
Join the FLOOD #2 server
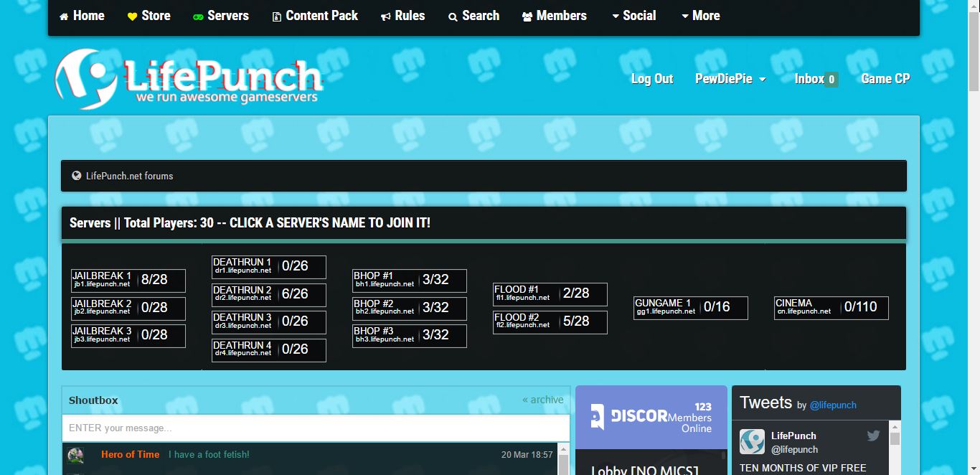[x=517, y=317]
